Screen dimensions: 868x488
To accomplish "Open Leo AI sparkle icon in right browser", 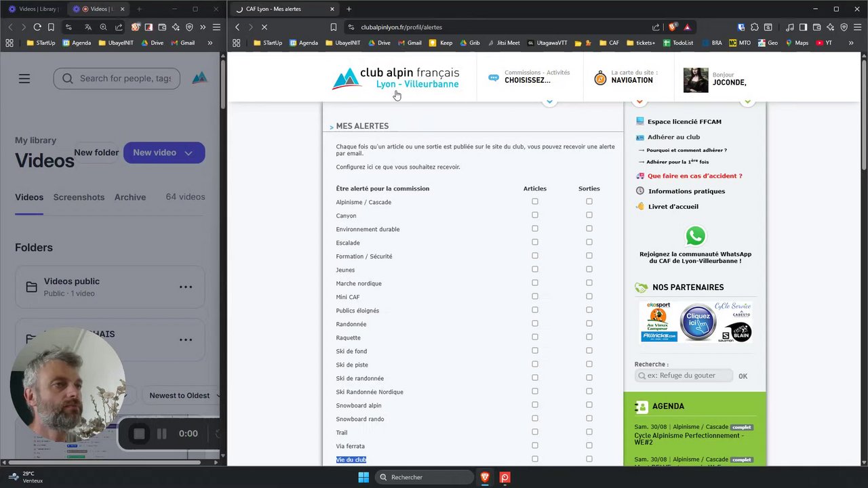I will coord(830,27).
